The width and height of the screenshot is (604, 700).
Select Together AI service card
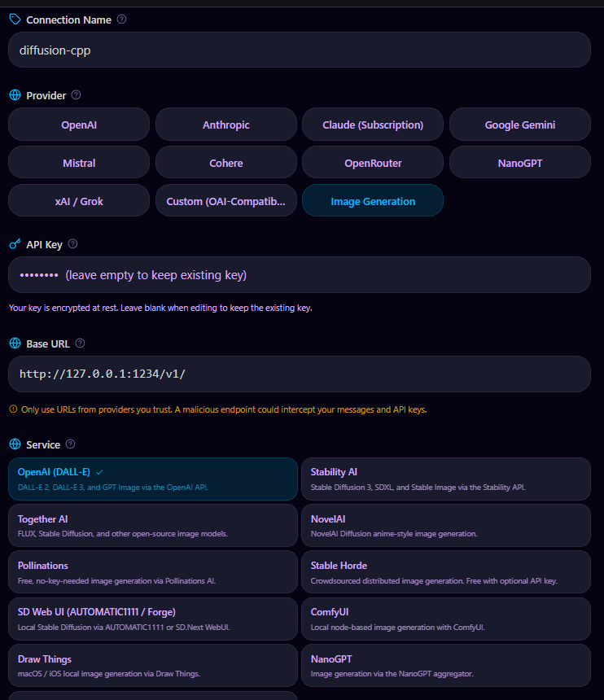pyautogui.click(x=153, y=526)
